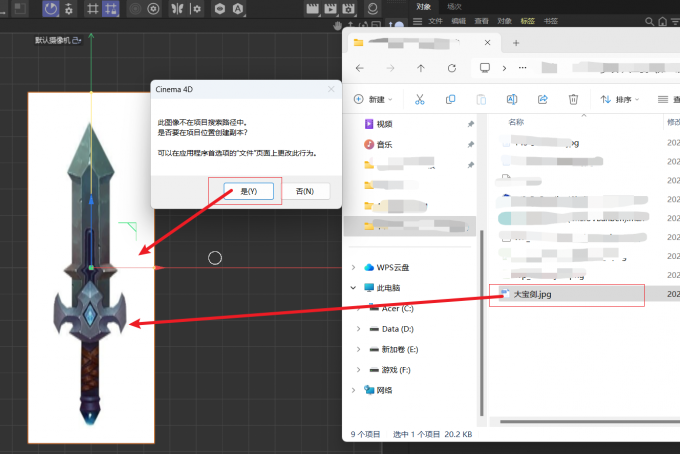Image resolution: width=680 pixels, height=454 pixels.
Task: Click the circular target icon in toolbar
Action: [153, 9]
